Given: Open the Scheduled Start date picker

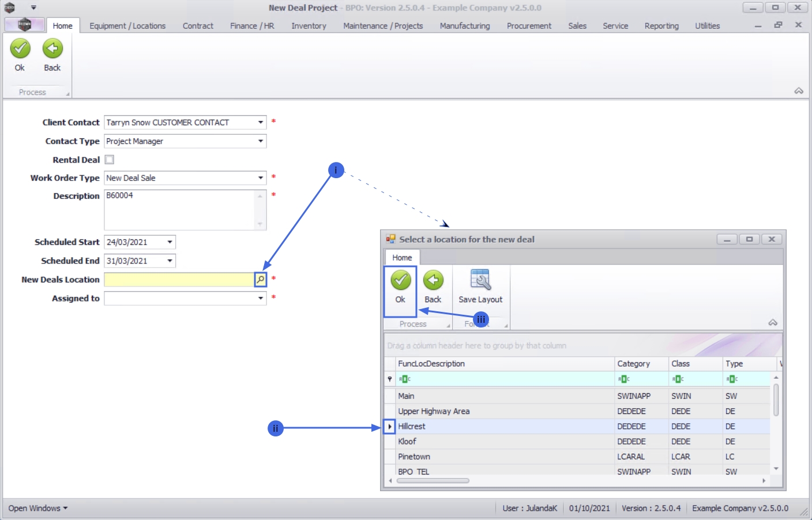Looking at the screenshot, I should coord(170,242).
